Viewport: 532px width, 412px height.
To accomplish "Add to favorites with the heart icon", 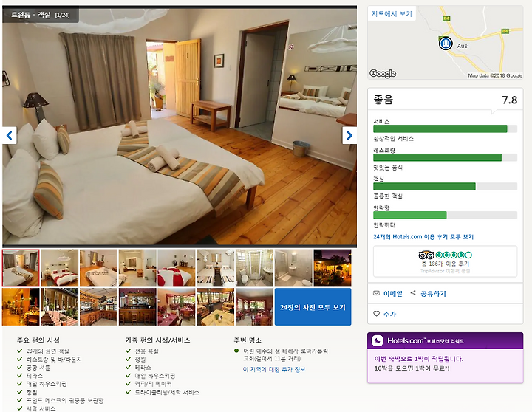I will point(376,314).
